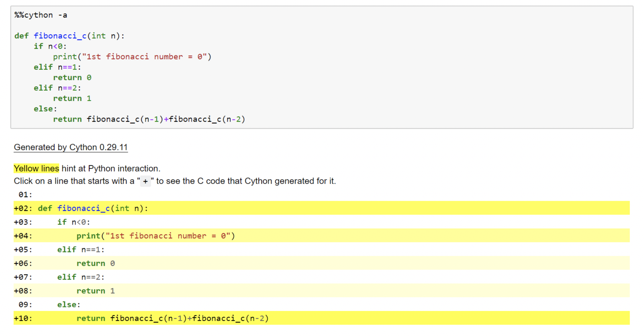Click def fibonacci_c line in input cell
Image resolution: width=644 pixels, height=336 pixels.
(x=69, y=36)
